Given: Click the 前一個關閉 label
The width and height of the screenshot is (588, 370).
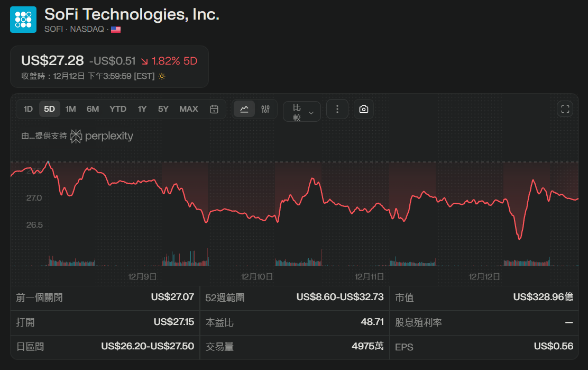Looking at the screenshot, I should [39, 297].
